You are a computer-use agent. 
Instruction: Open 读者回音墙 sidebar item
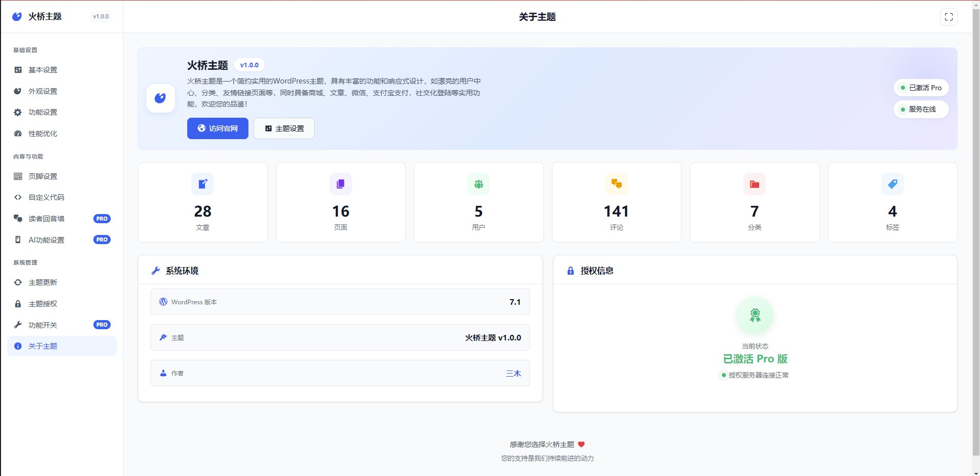[x=62, y=219]
